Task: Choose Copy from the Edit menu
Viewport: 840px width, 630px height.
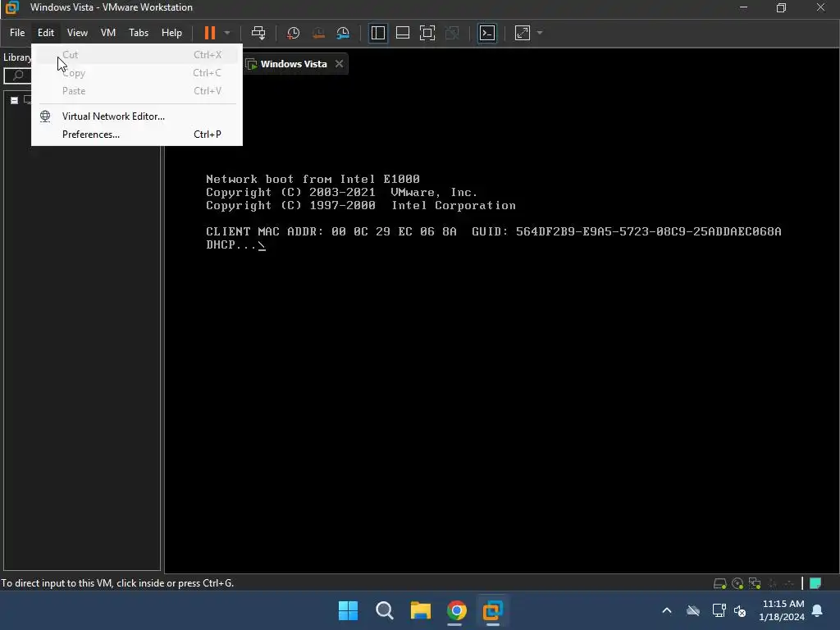Action: click(x=137, y=73)
